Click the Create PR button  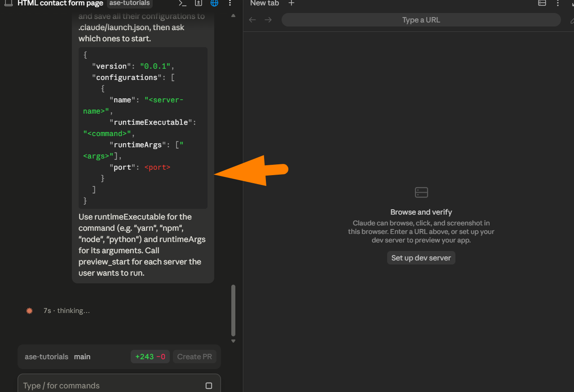point(194,357)
